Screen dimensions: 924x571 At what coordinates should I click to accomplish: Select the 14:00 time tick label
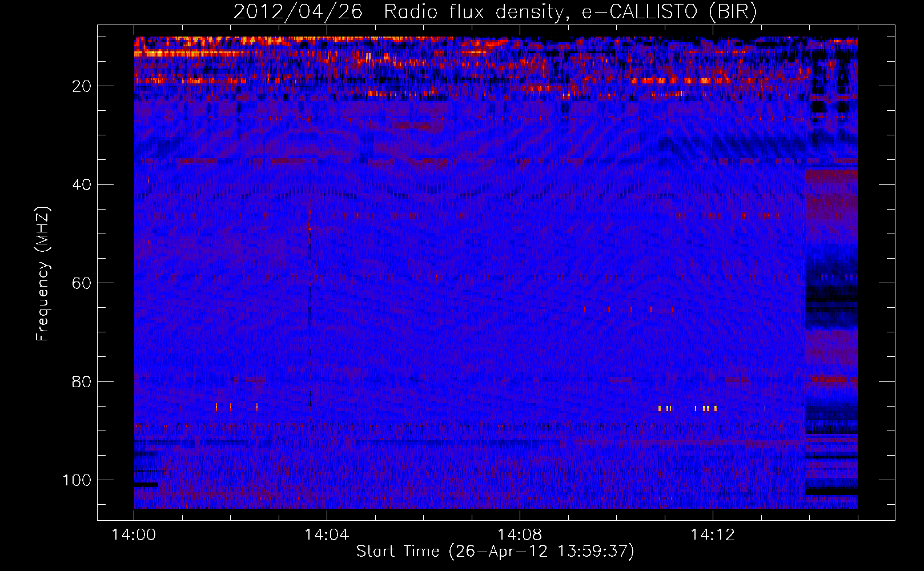134,535
